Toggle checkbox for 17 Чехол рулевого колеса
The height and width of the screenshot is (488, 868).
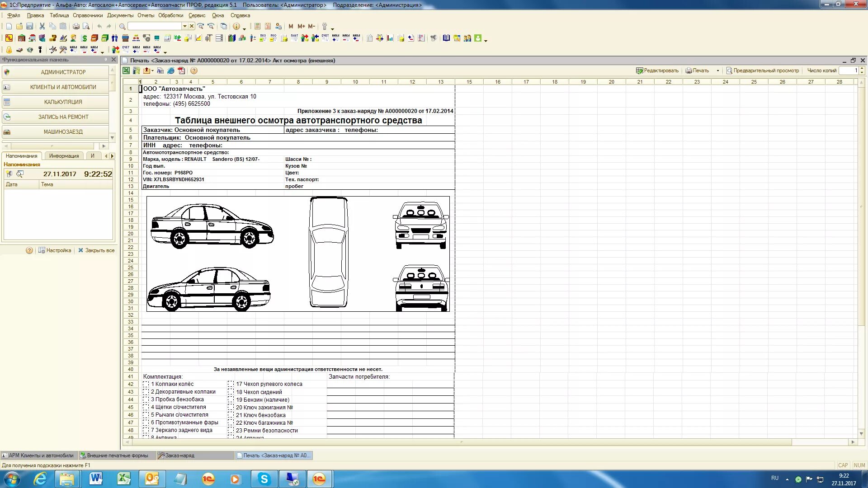[231, 384]
